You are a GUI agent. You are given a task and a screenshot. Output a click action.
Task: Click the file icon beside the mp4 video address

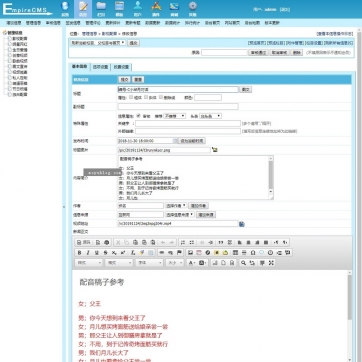tap(242, 224)
